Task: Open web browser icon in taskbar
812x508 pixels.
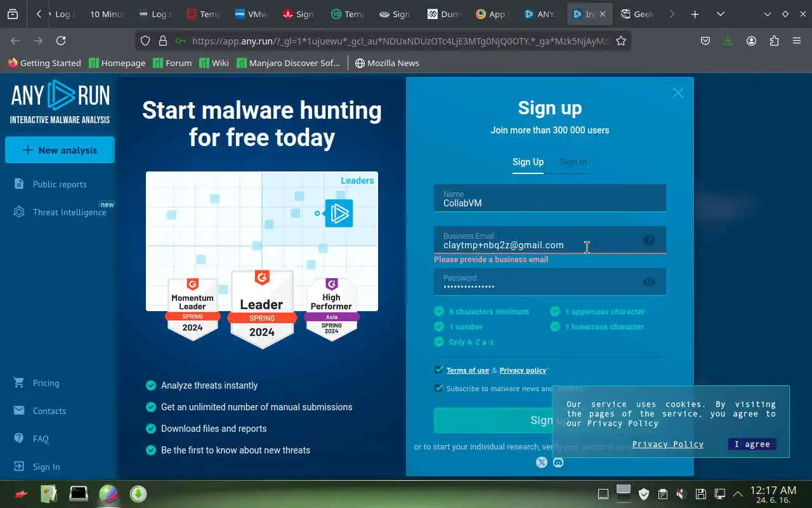Action: (108, 493)
